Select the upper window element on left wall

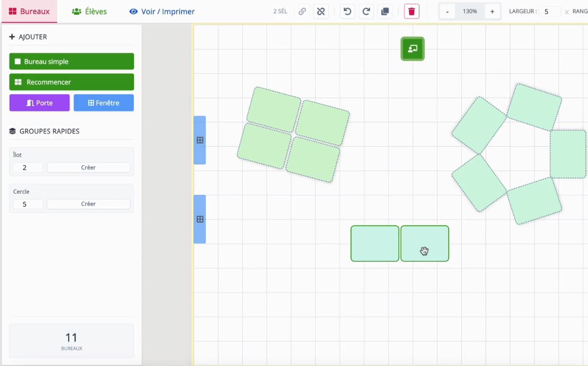point(200,140)
